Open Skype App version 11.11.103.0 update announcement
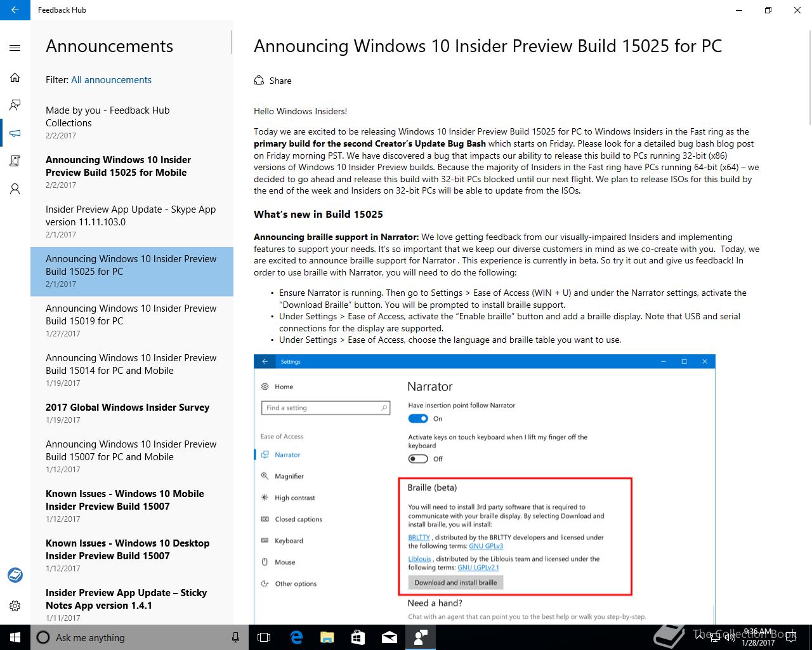This screenshot has width=812, height=650. pos(132,222)
